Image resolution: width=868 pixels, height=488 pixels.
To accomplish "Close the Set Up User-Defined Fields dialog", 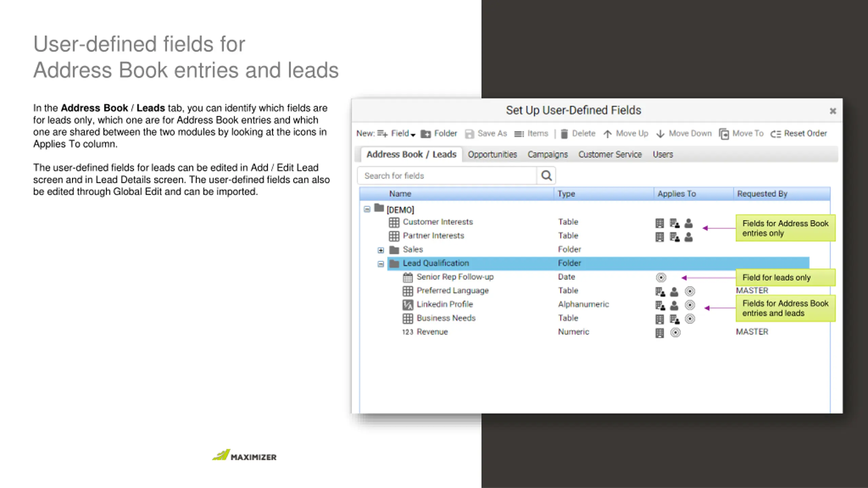I will click(833, 111).
